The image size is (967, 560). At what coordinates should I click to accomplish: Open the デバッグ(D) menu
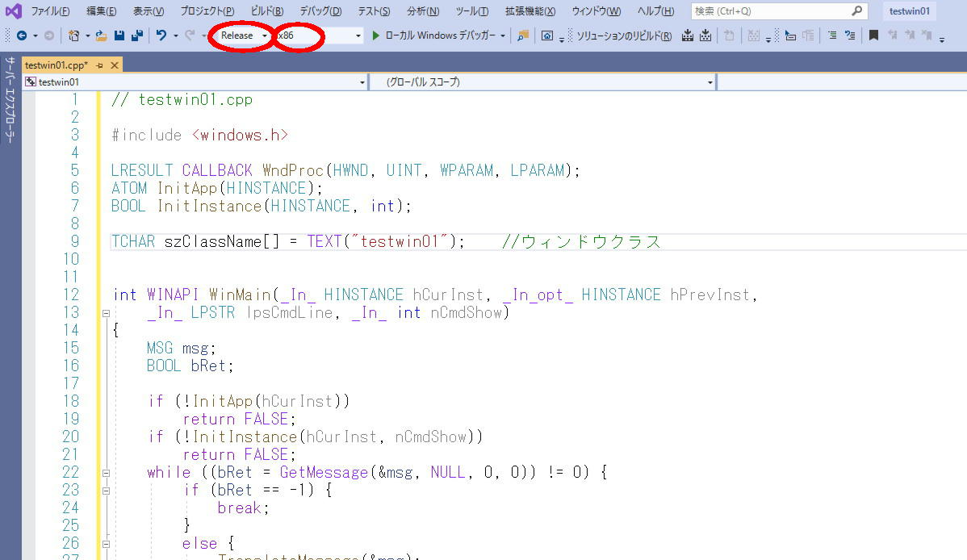coord(320,11)
